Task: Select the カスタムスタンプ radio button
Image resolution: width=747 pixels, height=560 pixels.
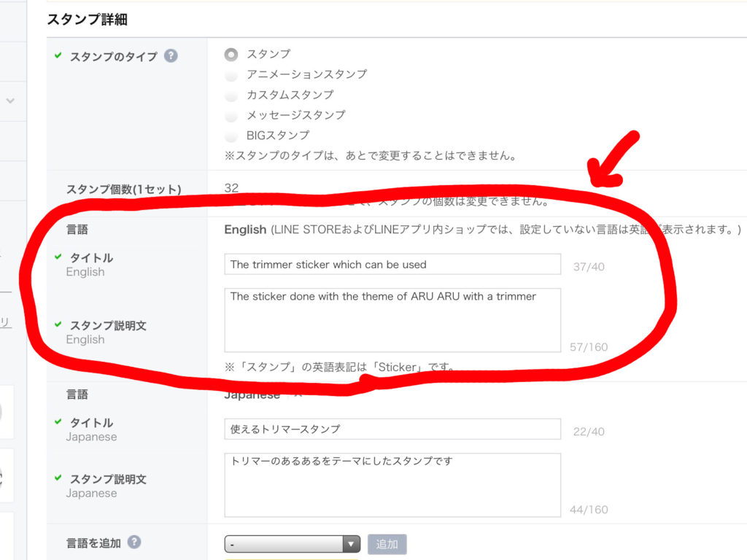Action: tap(231, 95)
